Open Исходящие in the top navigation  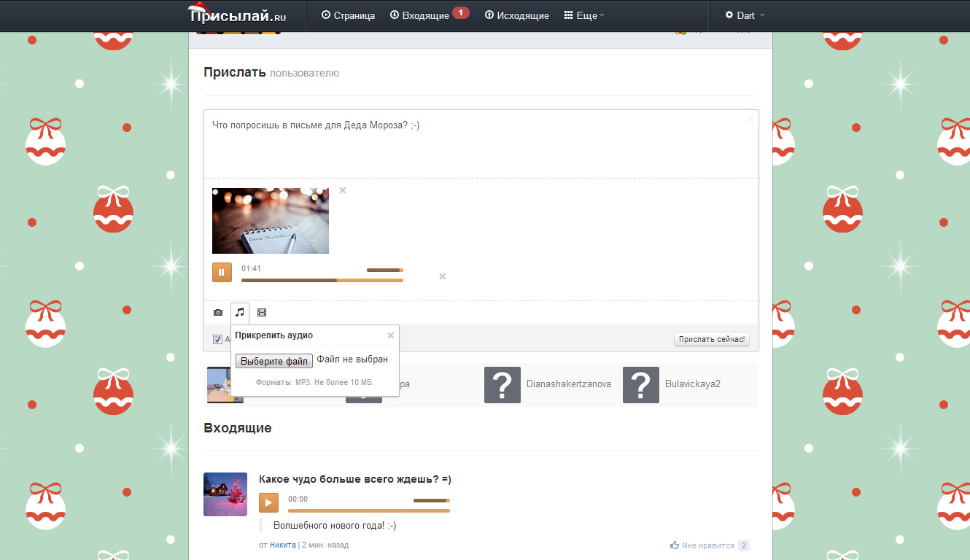(517, 15)
